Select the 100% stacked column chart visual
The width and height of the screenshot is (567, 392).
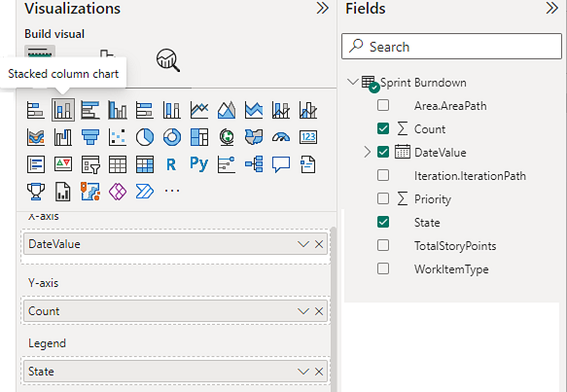[172, 110]
